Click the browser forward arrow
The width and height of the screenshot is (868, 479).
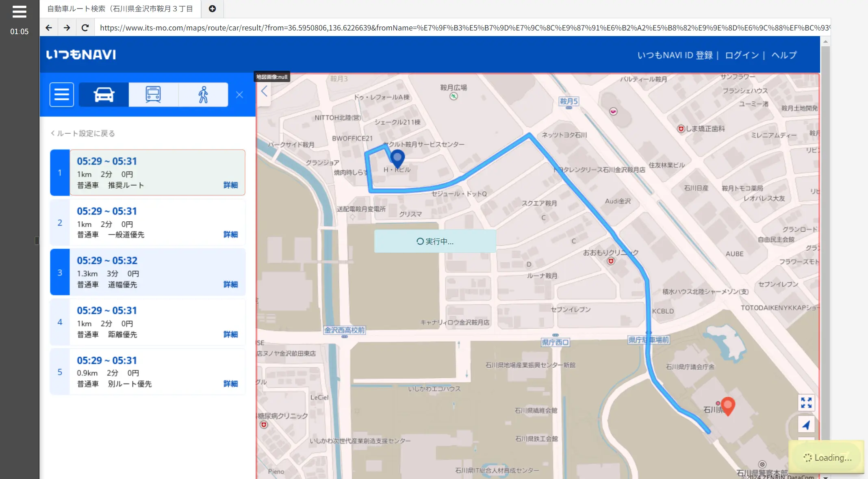pos(67,28)
